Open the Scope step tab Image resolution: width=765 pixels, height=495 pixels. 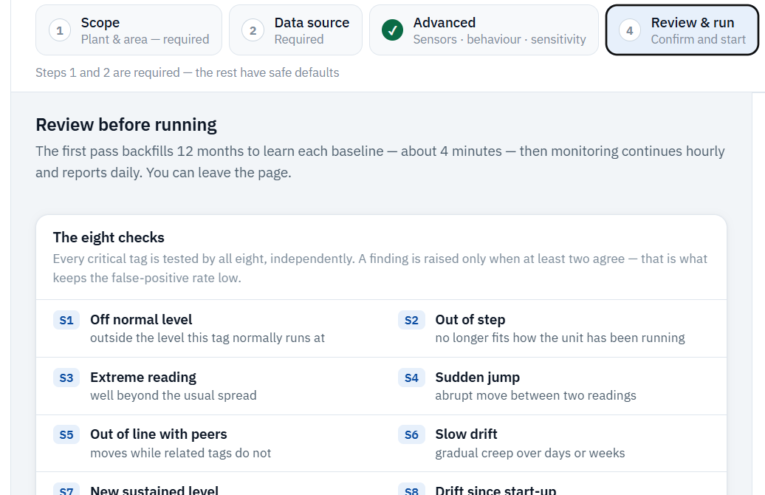[129, 30]
